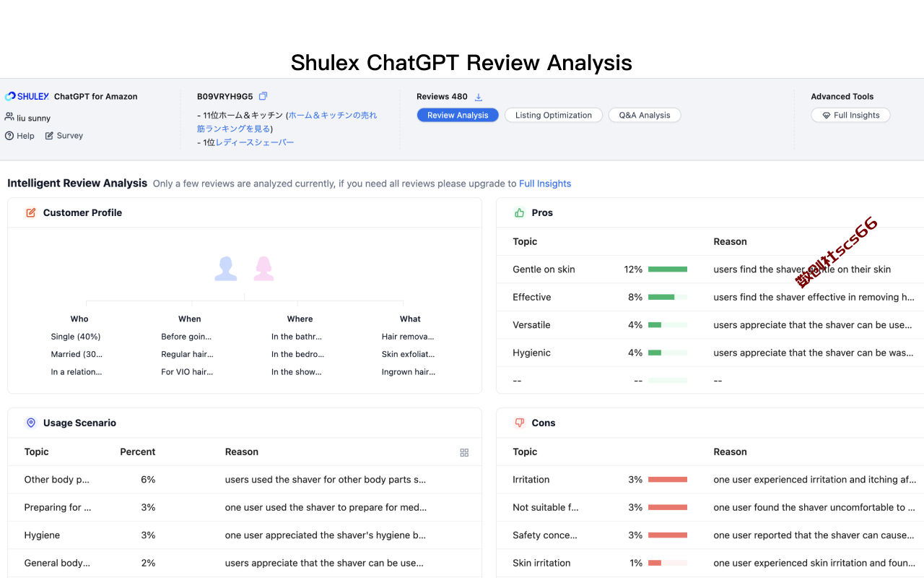The height and width of the screenshot is (578, 924).
Task: Click the 'Other body p...' usage scenario row
Action: [245, 480]
